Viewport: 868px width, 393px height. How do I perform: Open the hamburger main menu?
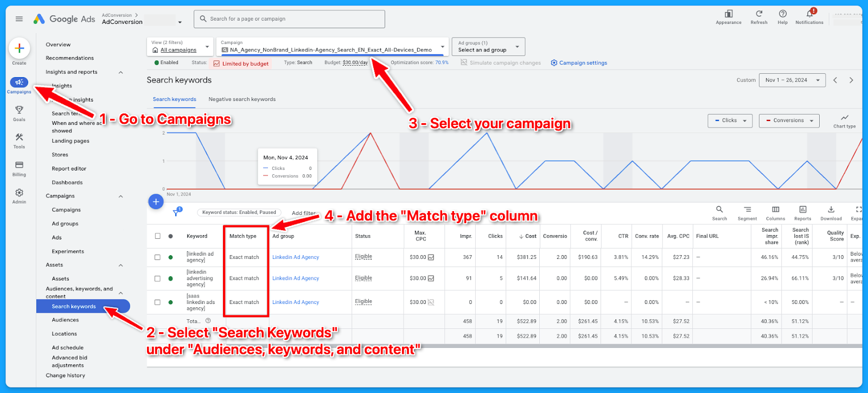(19, 19)
